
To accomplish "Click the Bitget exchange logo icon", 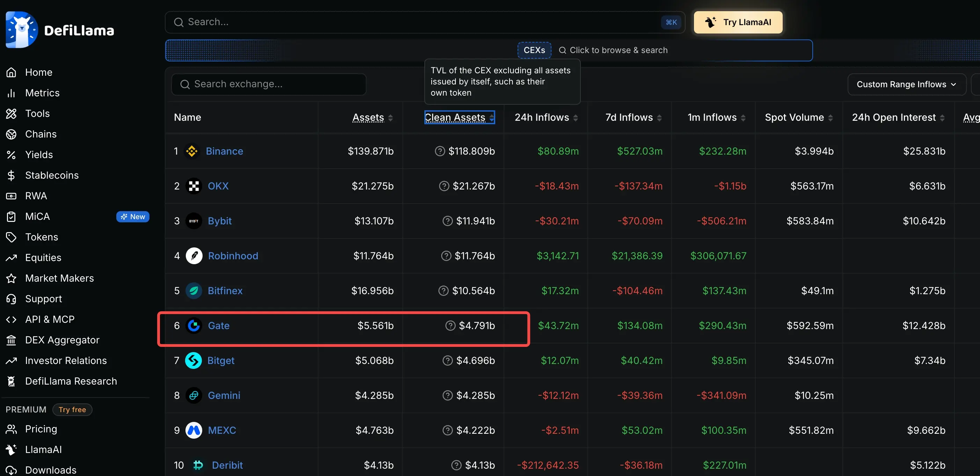I will pyautogui.click(x=193, y=360).
